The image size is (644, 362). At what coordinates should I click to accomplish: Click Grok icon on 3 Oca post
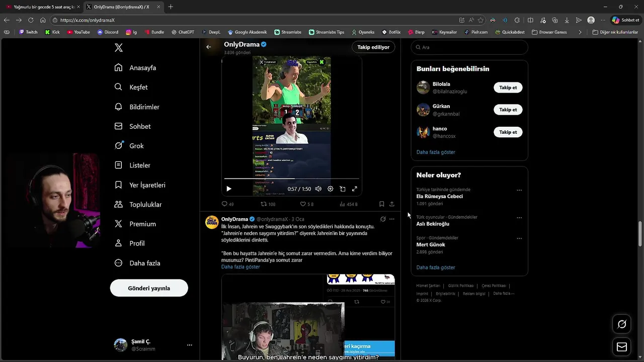click(x=383, y=219)
